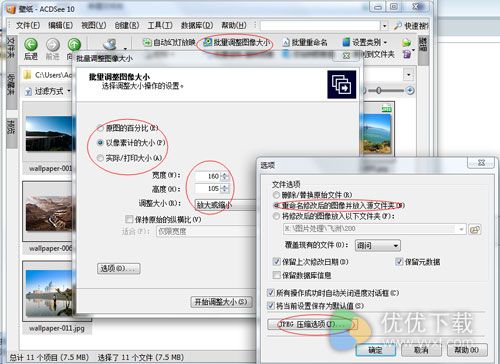Toggle save current settings as default checkbox
This screenshot has height=364, width=500.
pos(271,305)
